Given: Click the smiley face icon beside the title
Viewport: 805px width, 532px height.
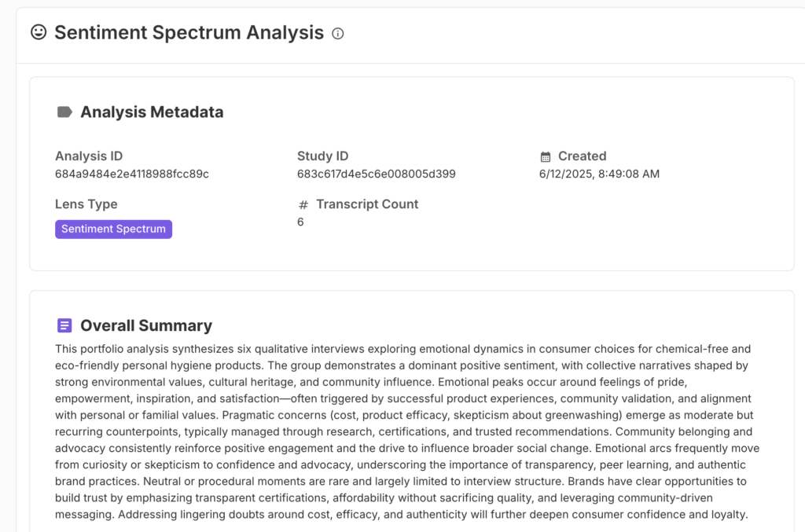Looking at the screenshot, I should coord(39,32).
